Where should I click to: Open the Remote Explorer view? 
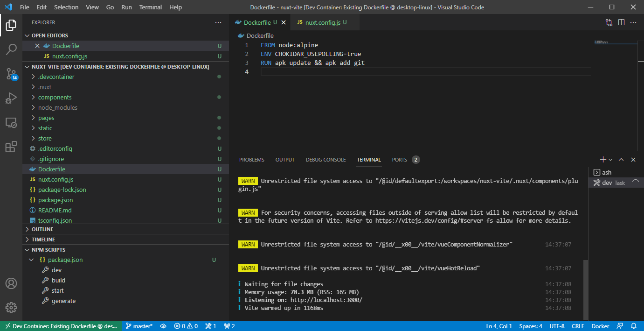point(11,123)
